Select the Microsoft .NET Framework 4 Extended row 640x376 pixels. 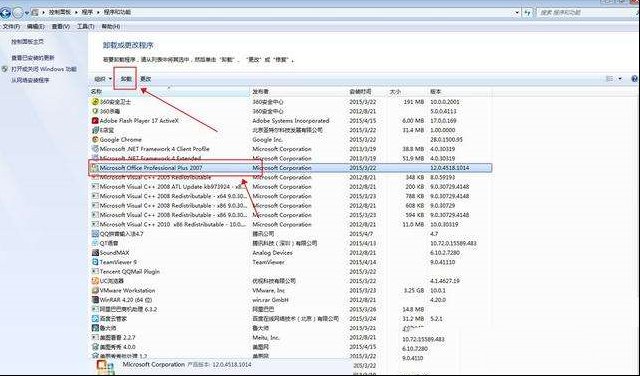coord(291,158)
